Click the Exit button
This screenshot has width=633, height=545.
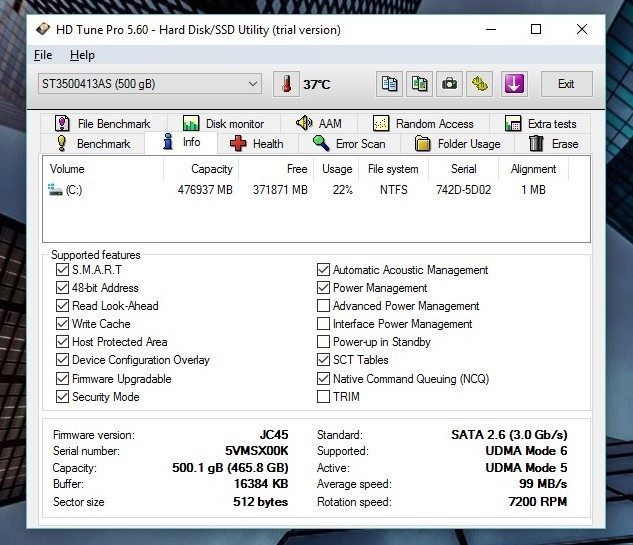[x=566, y=84]
